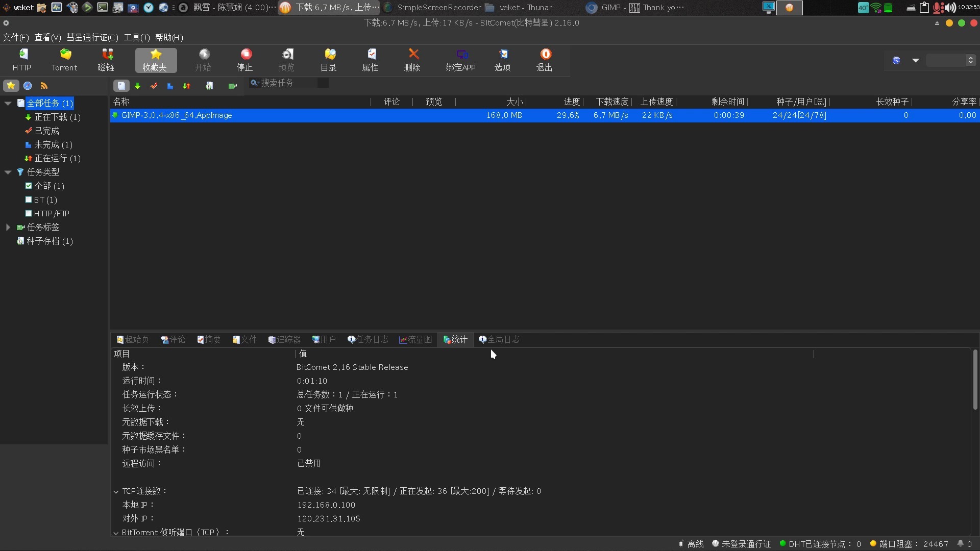Image resolution: width=980 pixels, height=551 pixels.
Task: Sort by the 大小 column header
Action: point(491,102)
